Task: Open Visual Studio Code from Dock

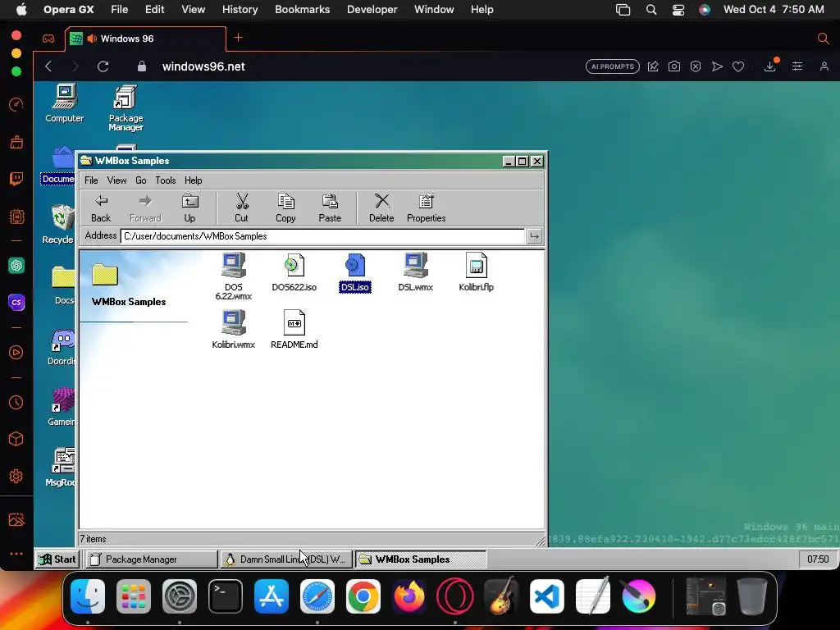Action: 546,596
